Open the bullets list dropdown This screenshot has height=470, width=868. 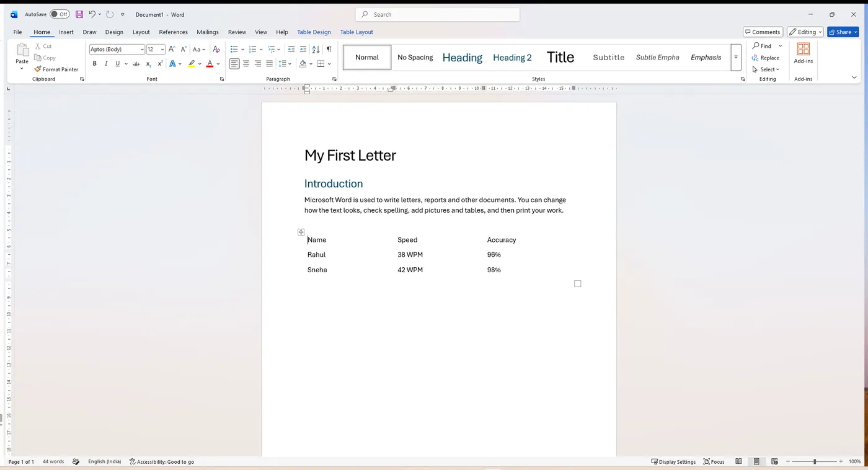243,49
